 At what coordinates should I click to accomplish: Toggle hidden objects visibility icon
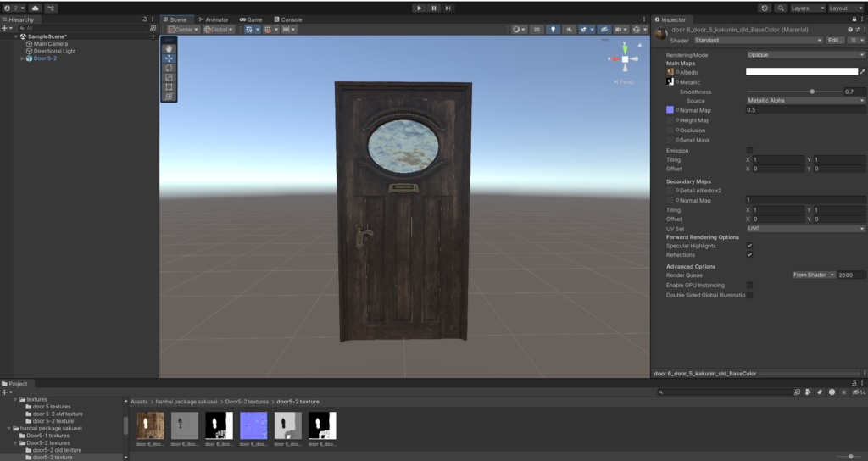coord(604,30)
